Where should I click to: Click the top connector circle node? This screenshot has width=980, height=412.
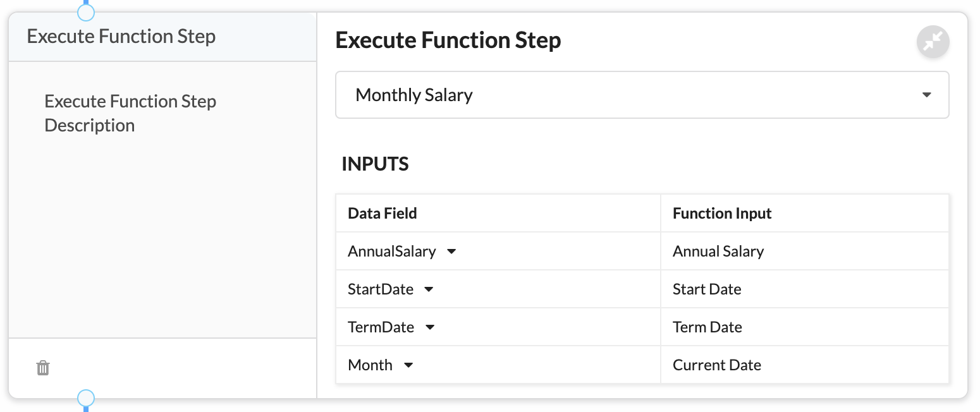pyautogui.click(x=85, y=11)
